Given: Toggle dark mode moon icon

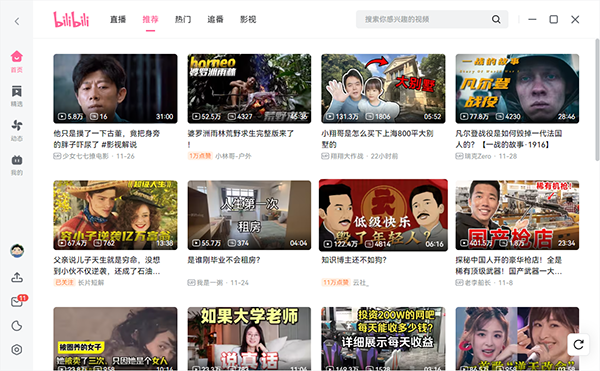Looking at the screenshot, I should pyautogui.click(x=17, y=326).
